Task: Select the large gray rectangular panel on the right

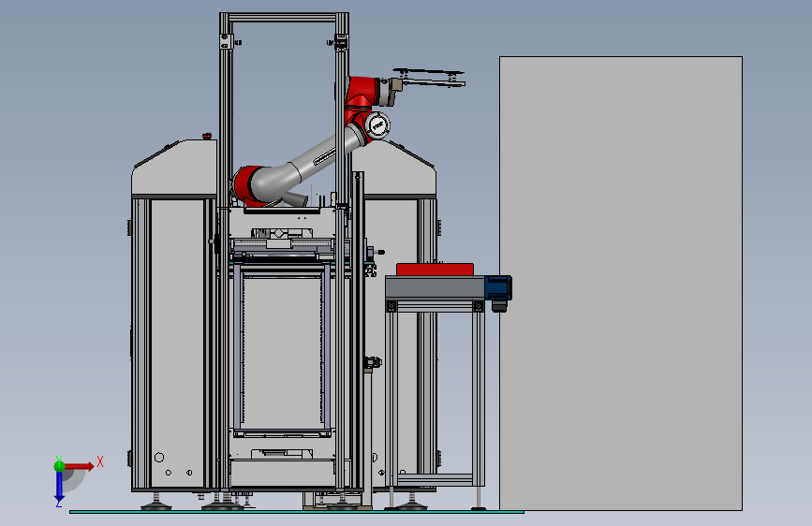Action: [x=620, y=284]
